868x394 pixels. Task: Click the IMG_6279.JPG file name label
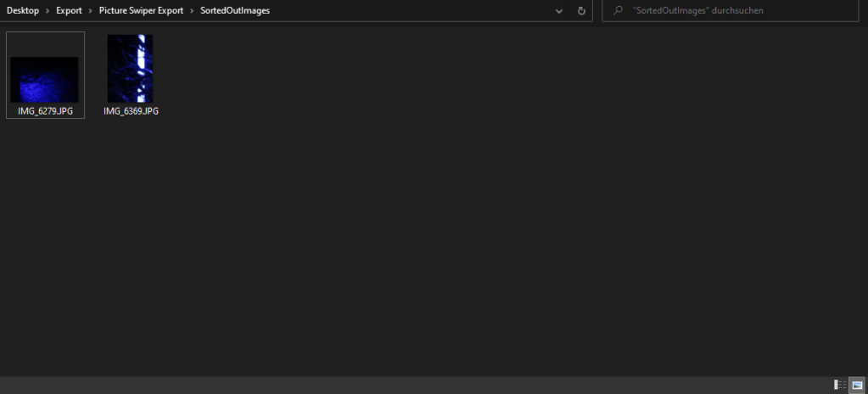point(45,111)
